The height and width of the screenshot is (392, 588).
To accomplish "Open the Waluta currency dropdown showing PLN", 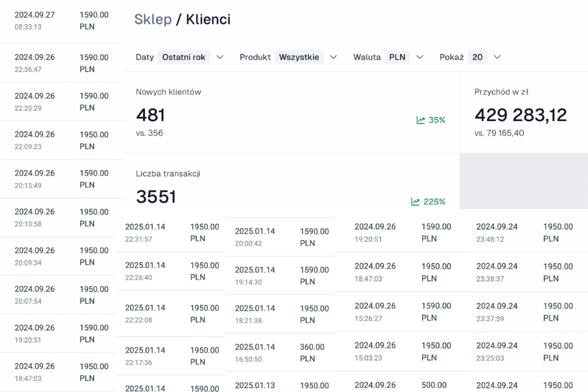I will click(397, 57).
